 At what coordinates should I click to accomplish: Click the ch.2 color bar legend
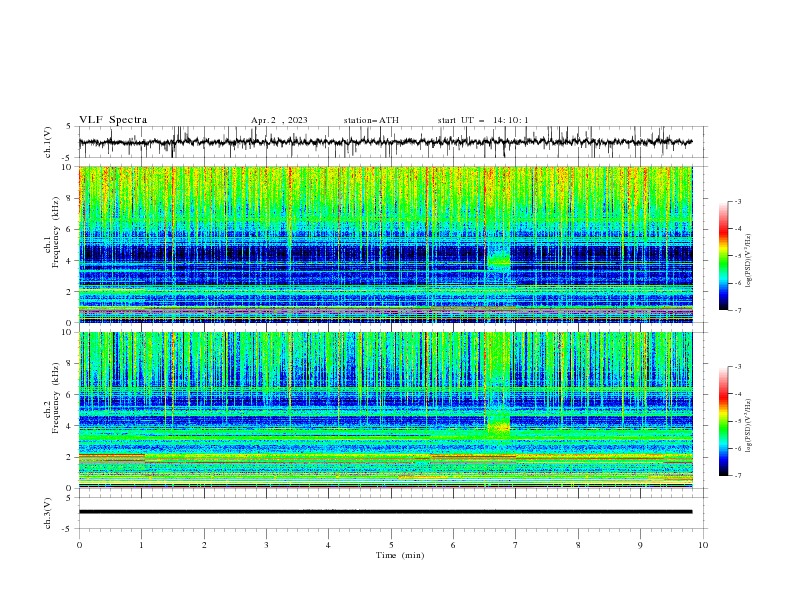[x=723, y=421]
